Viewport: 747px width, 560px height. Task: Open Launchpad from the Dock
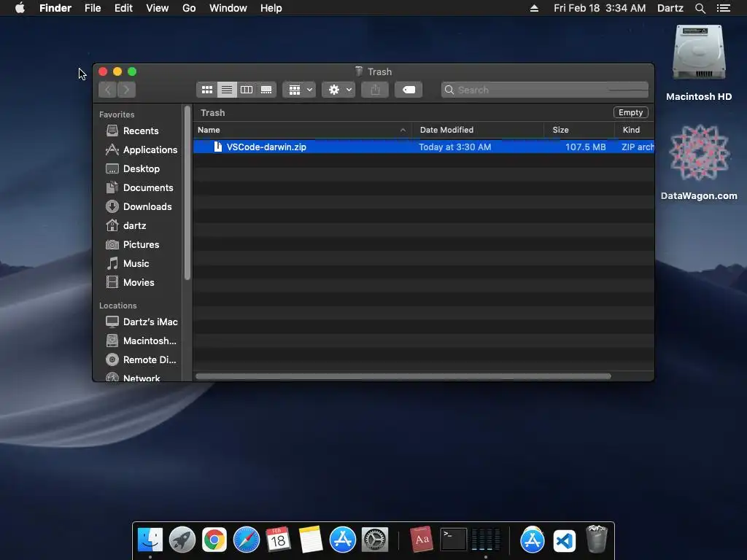pos(182,540)
